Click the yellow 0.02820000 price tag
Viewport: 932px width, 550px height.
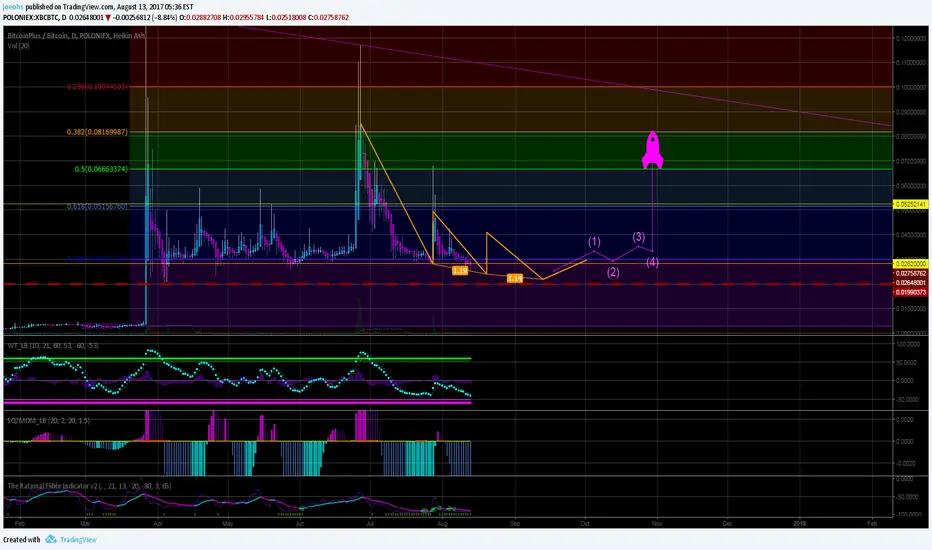[x=911, y=263]
